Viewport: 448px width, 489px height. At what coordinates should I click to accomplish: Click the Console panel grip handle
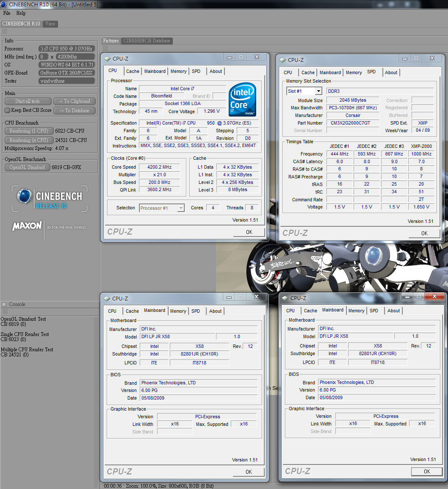click(5, 312)
